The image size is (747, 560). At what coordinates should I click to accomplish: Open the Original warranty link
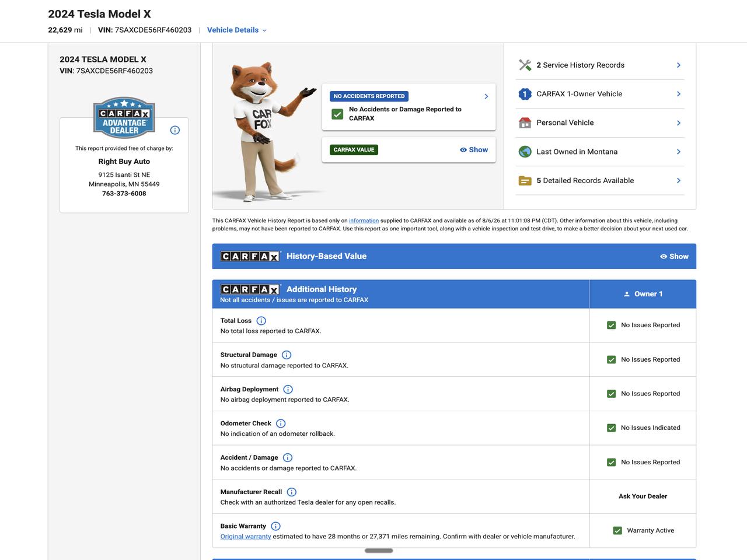[x=246, y=537]
